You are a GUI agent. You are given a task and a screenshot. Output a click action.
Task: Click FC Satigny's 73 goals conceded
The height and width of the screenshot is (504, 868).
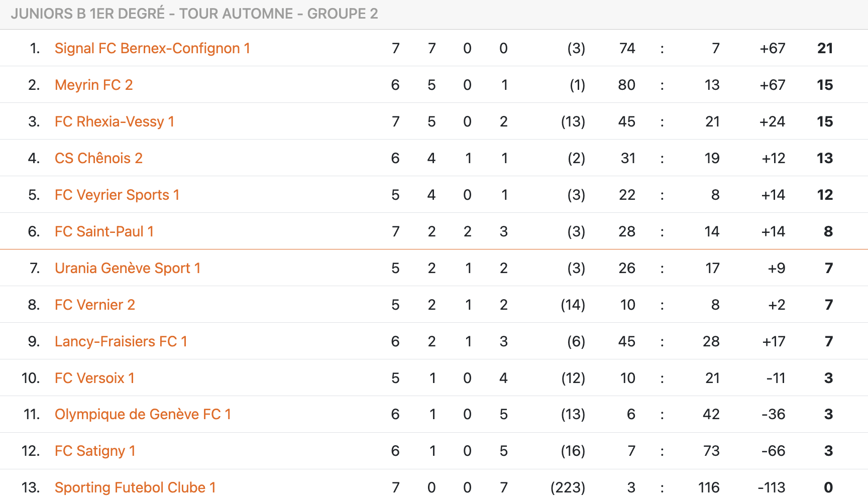711,451
